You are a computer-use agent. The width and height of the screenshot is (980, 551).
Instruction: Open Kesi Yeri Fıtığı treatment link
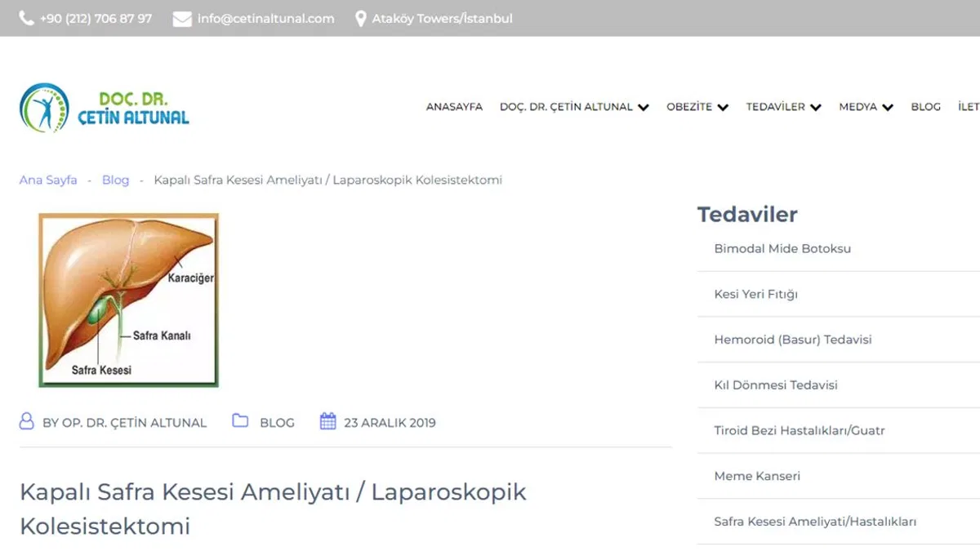(x=755, y=294)
